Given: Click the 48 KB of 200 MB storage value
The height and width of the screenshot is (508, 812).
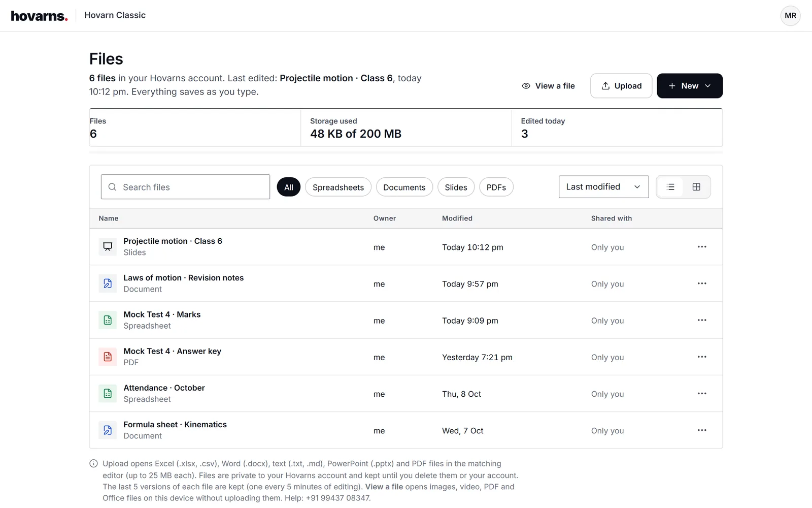Looking at the screenshot, I should click(356, 134).
